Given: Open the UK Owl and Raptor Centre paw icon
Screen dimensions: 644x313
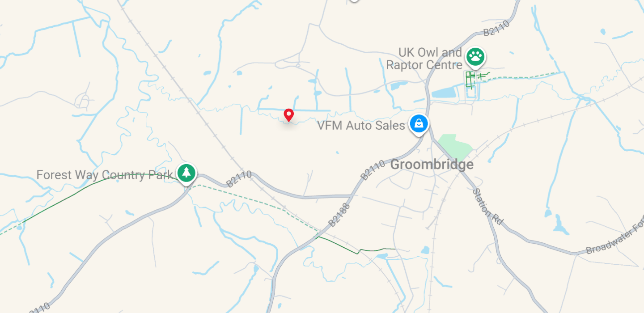Looking at the screenshot, I should click(x=475, y=57).
